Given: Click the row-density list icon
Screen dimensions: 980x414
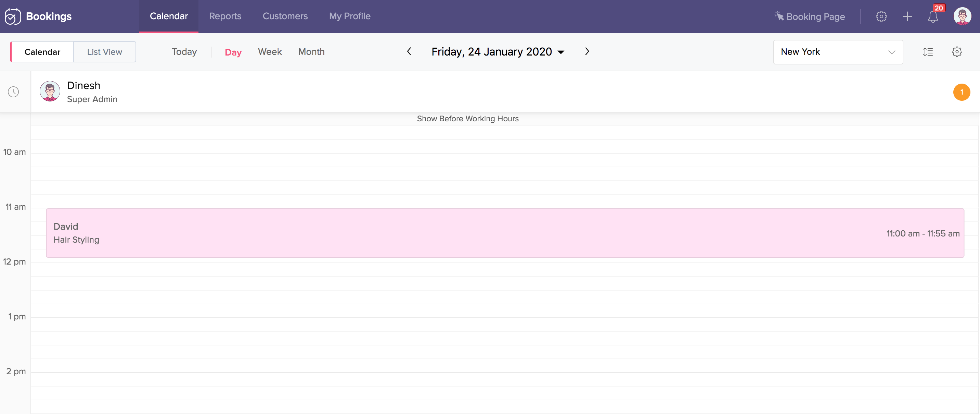Looking at the screenshot, I should coord(928,52).
